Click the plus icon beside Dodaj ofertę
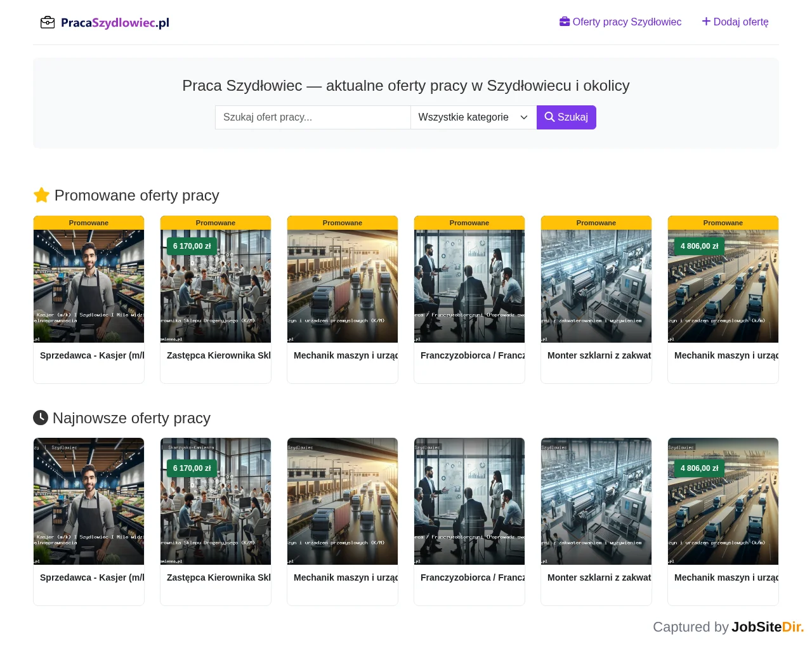 (x=706, y=22)
